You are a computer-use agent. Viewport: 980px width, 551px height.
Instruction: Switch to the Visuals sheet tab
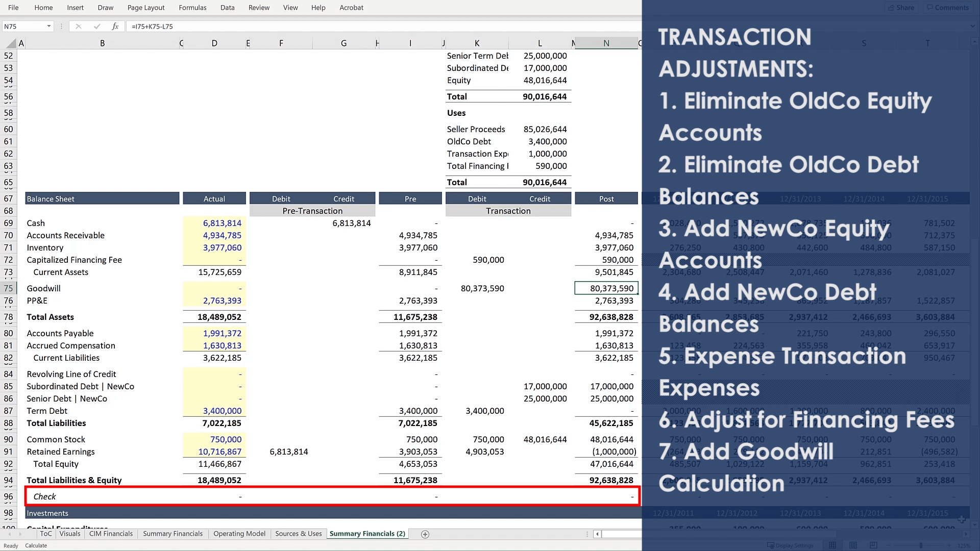coord(70,534)
